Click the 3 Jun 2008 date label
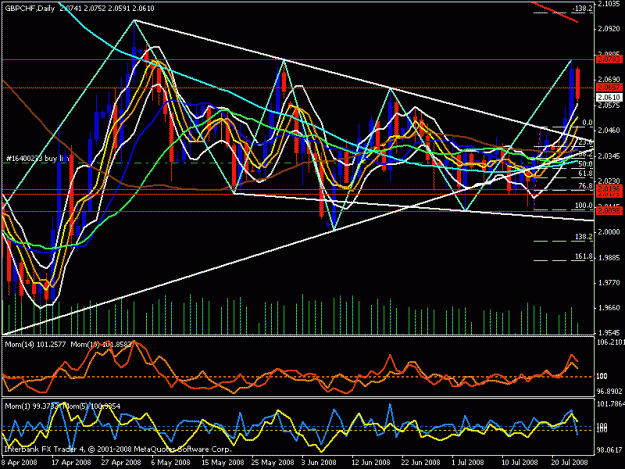The width and height of the screenshot is (625, 469). click(319, 463)
